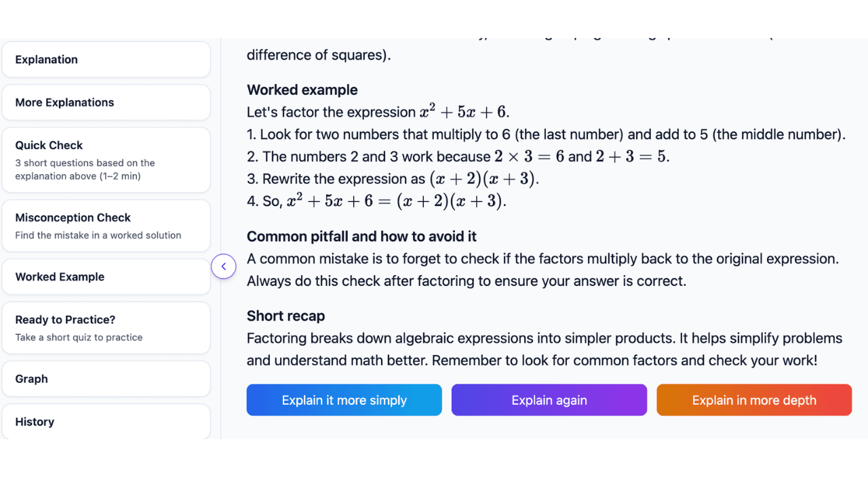Click the Explain again button

click(549, 400)
